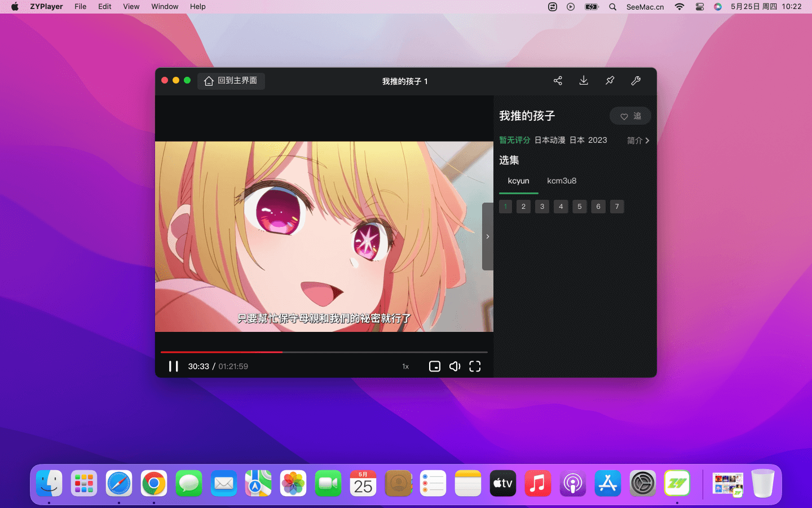Image resolution: width=812 pixels, height=508 pixels.
Task: Toggle the 追 favorite heart button
Action: point(630,116)
